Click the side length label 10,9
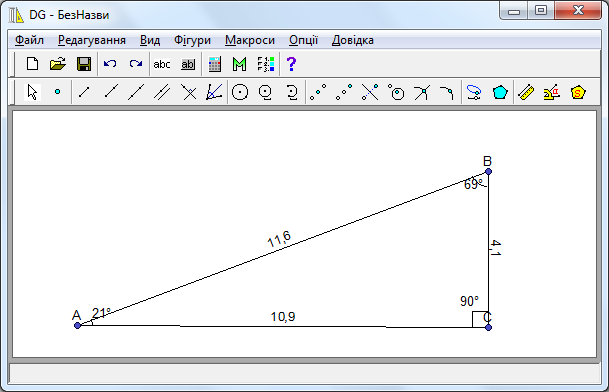The image size is (609, 392). tap(283, 317)
